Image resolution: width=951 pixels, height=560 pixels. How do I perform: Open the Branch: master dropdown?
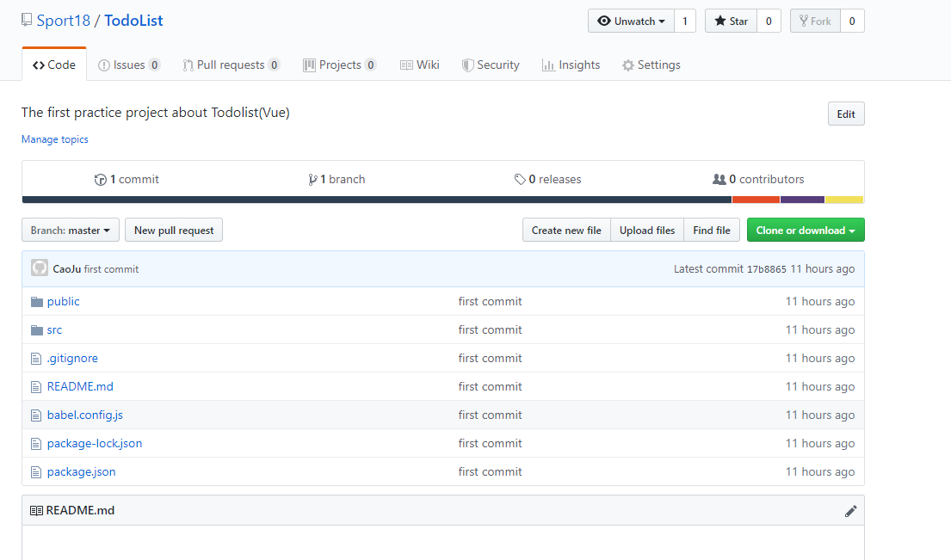tap(71, 231)
